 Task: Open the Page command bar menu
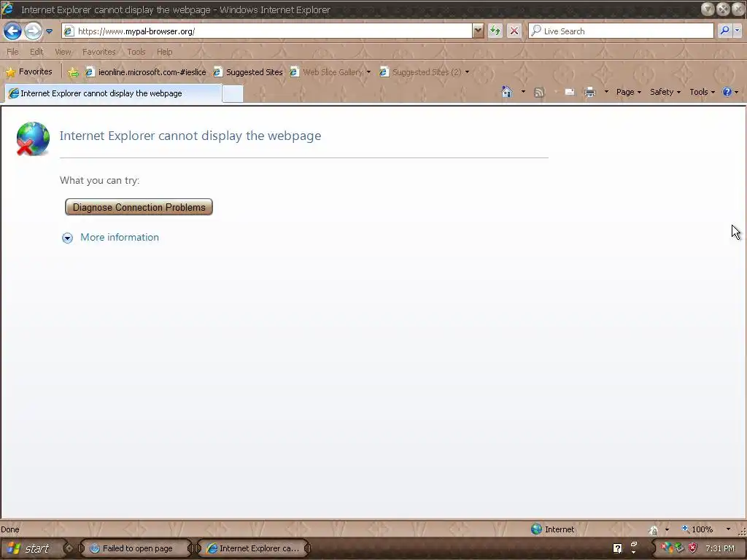628,93
